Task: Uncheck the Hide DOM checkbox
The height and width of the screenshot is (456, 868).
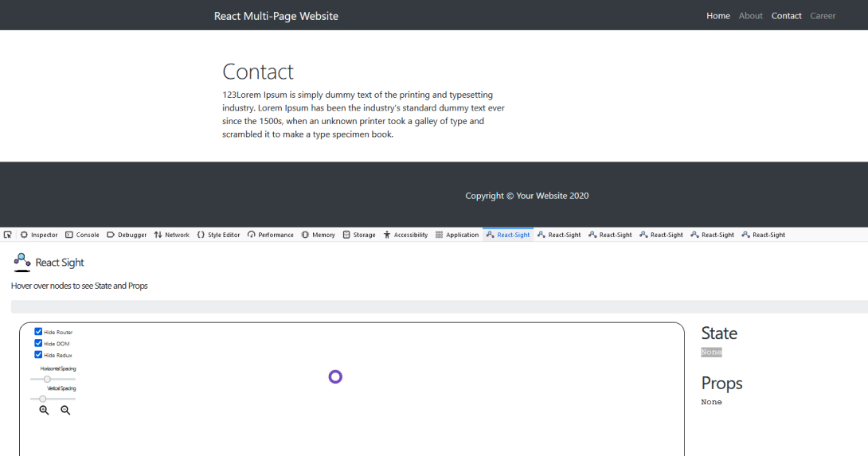Action: [38, 343]
